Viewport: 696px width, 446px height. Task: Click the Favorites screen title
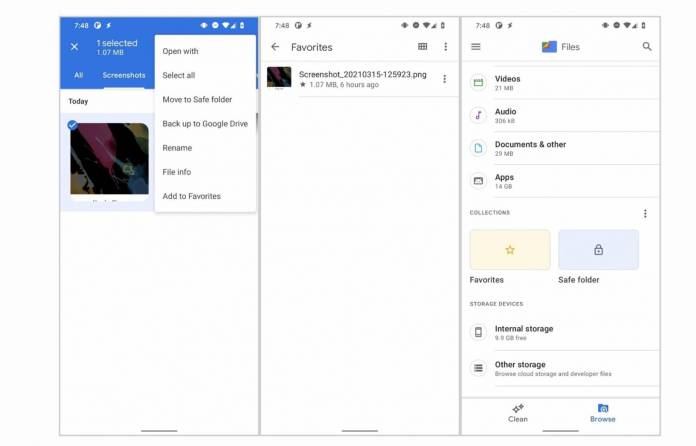click(x=312, y=47)
